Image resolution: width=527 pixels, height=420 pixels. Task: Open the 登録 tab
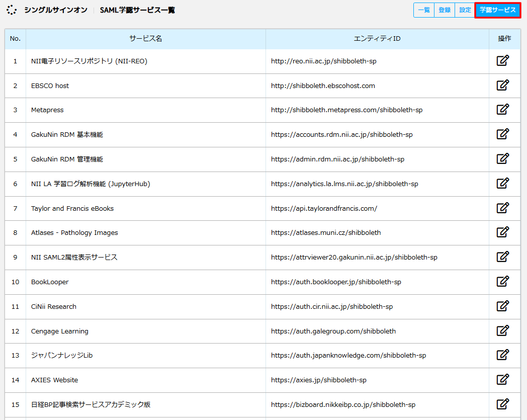coord(445,10)
